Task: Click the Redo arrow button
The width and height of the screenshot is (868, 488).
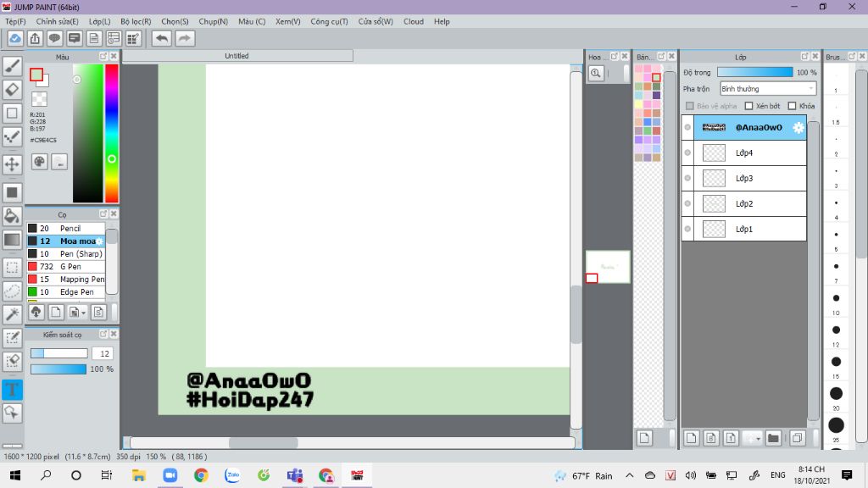Action: [185, 39]
